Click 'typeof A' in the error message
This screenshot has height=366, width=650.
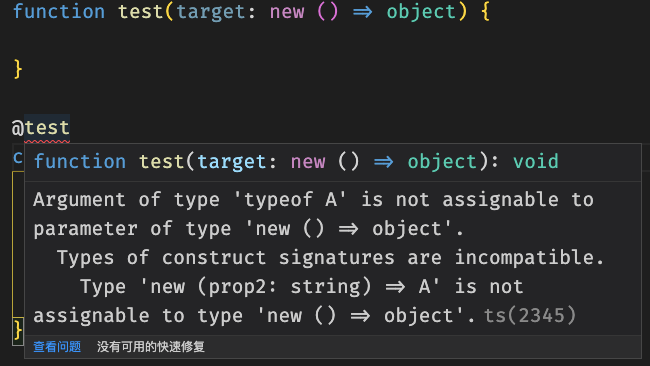290,200
